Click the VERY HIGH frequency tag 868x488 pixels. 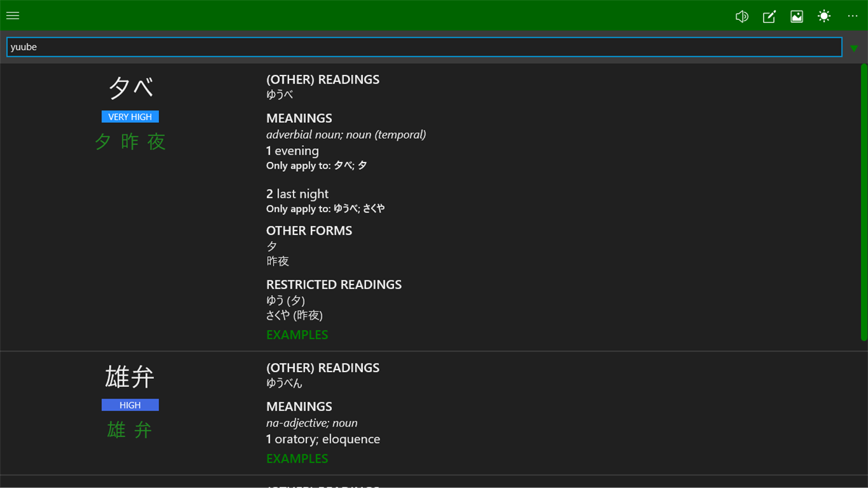coord(130,117)
